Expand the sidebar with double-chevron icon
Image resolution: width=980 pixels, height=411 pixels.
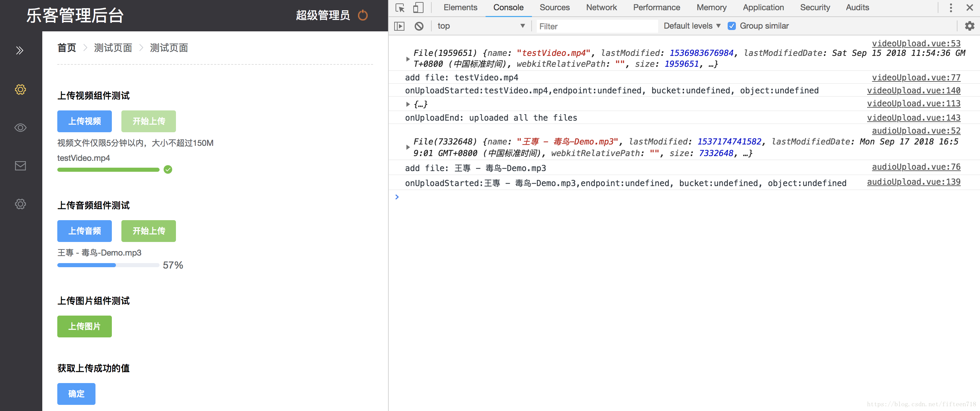[20, 50]
